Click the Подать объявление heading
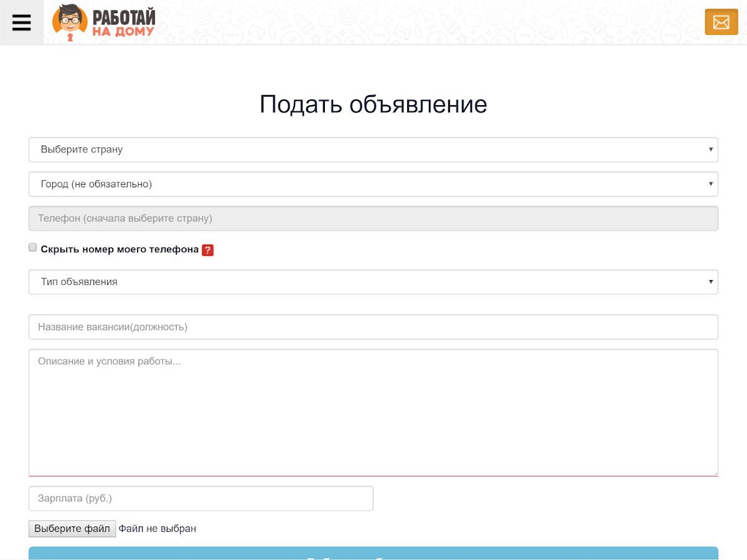Image resolution: width=747 pixels, height=560 pixels. click(374, 104)
